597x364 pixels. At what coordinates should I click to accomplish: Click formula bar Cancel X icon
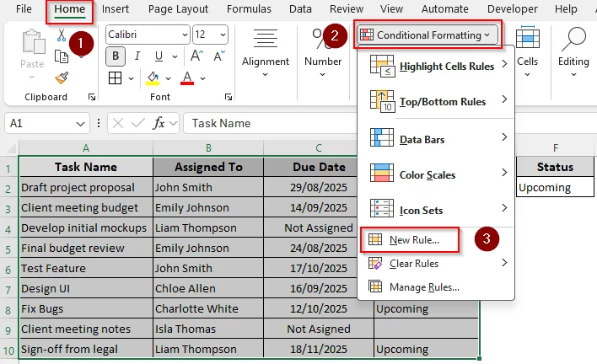[118, 123]
